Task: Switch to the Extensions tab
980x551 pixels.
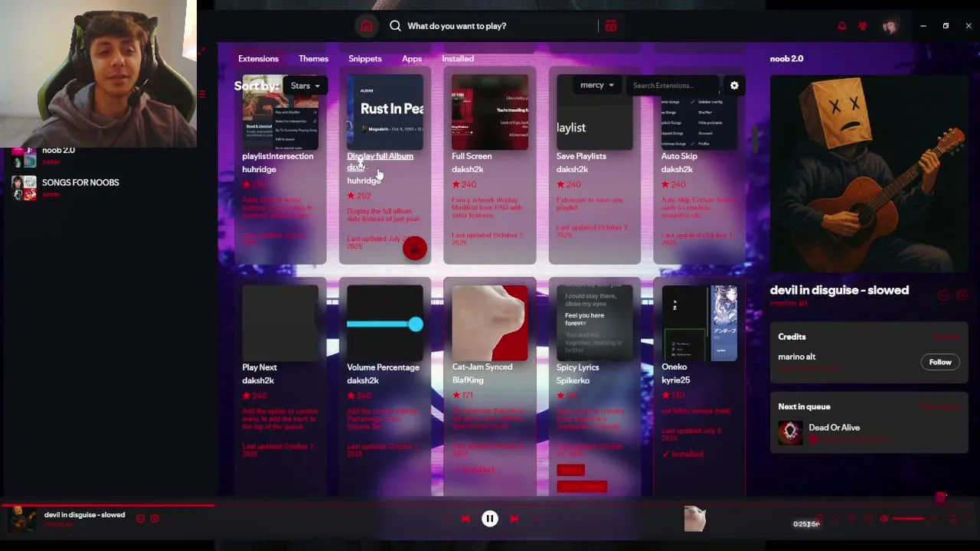Action: tap(258, 59)
